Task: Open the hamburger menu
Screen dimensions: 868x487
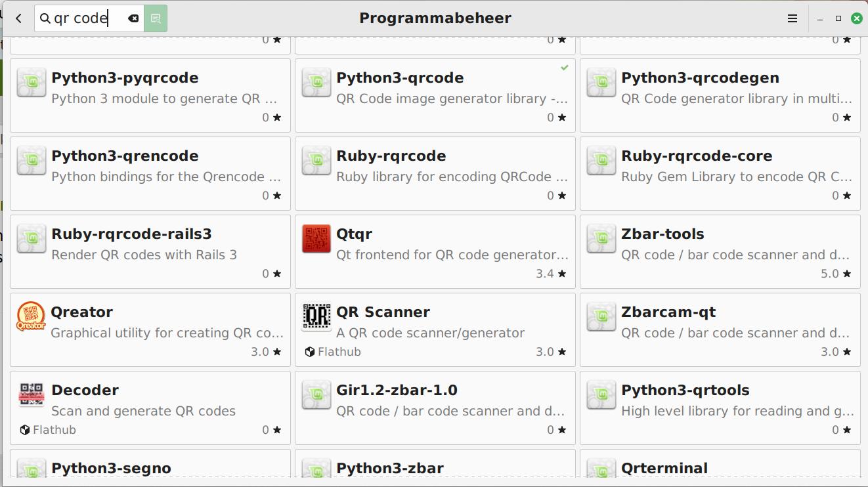Action: 792,18
